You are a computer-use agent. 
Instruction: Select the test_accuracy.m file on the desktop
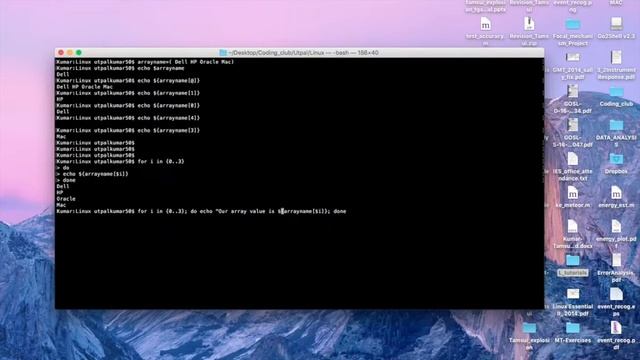[x=485, y=25]
